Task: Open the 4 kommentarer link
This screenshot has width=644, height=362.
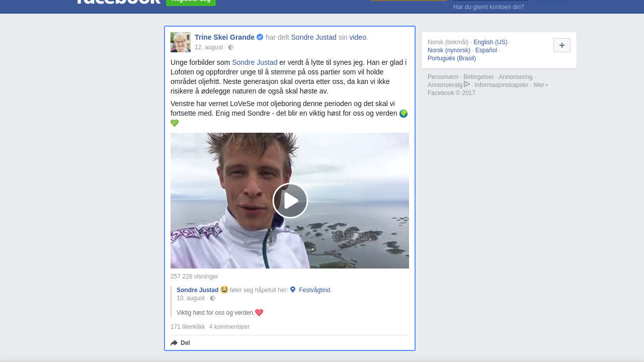Action: pyautogui.click(x=229, y=327)
